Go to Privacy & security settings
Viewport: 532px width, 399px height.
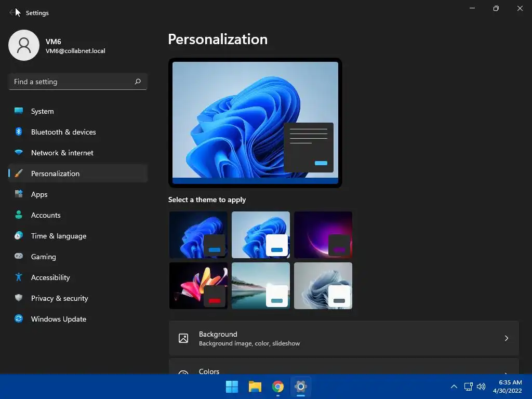coord(78,298)
